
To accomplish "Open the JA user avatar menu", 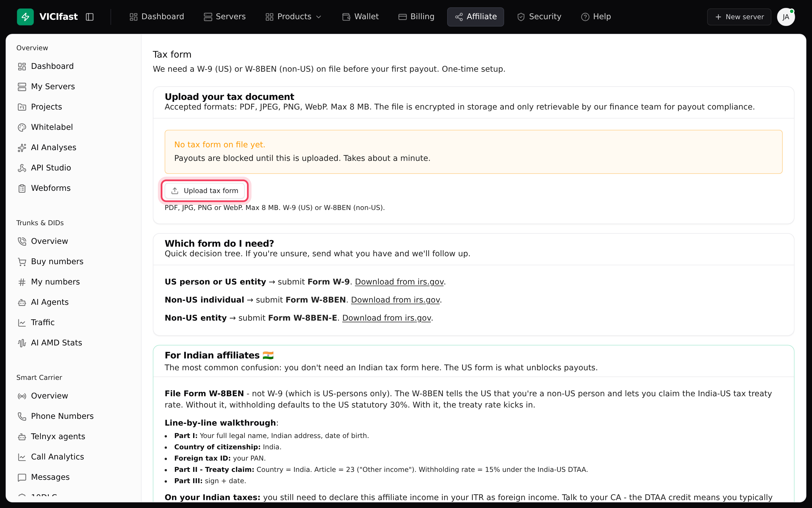I will point(786,17).
